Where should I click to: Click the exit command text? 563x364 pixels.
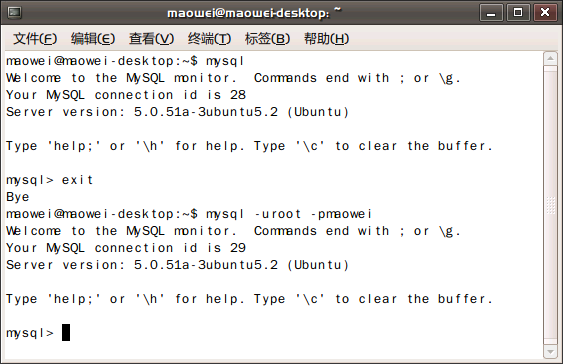(x=77, y=180)
